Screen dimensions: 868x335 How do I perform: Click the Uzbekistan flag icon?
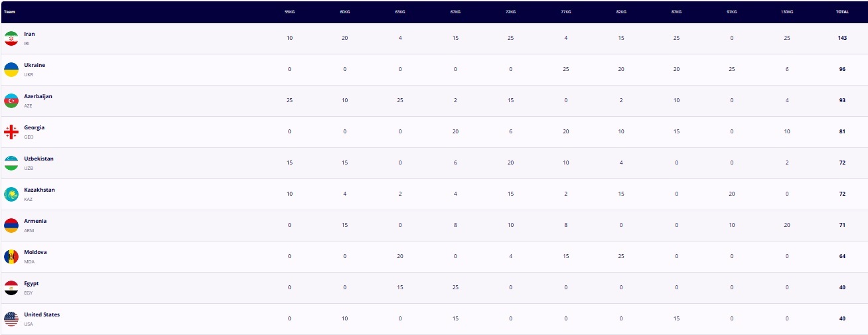point(11,163)
